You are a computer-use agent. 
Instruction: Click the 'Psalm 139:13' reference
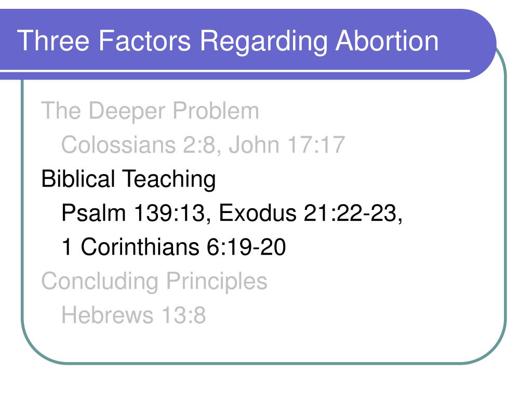(134, 214)
